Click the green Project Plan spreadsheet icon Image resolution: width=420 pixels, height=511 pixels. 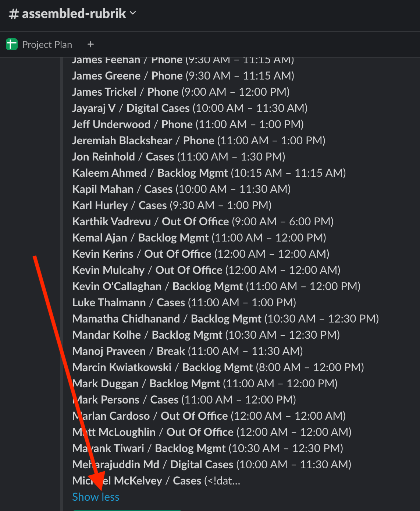(12, 45)
